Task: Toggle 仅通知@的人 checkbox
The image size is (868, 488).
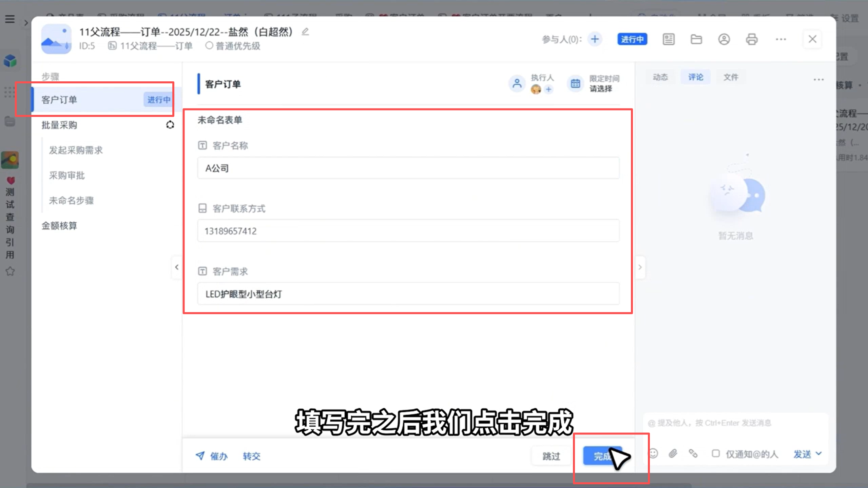Action: coord(716,453)
